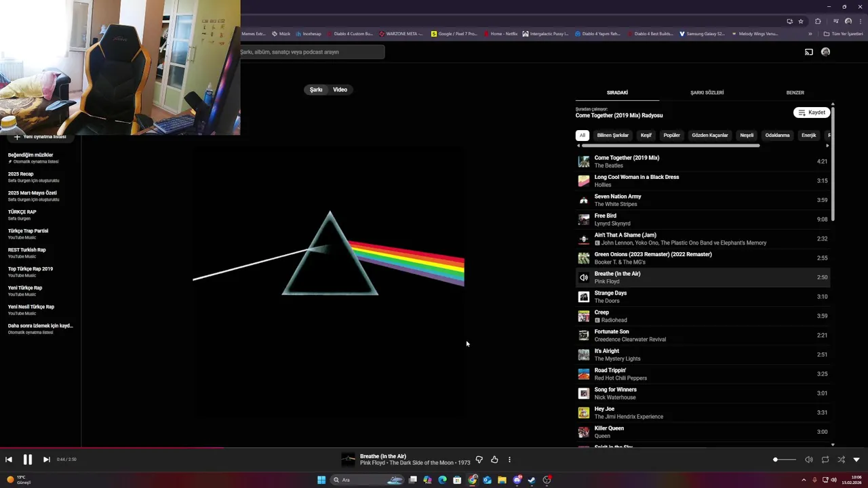The height and width of the screenshot is (488, 868).
Task: Open Beğendiğim müzikler playlist
Action: point(41,158)
